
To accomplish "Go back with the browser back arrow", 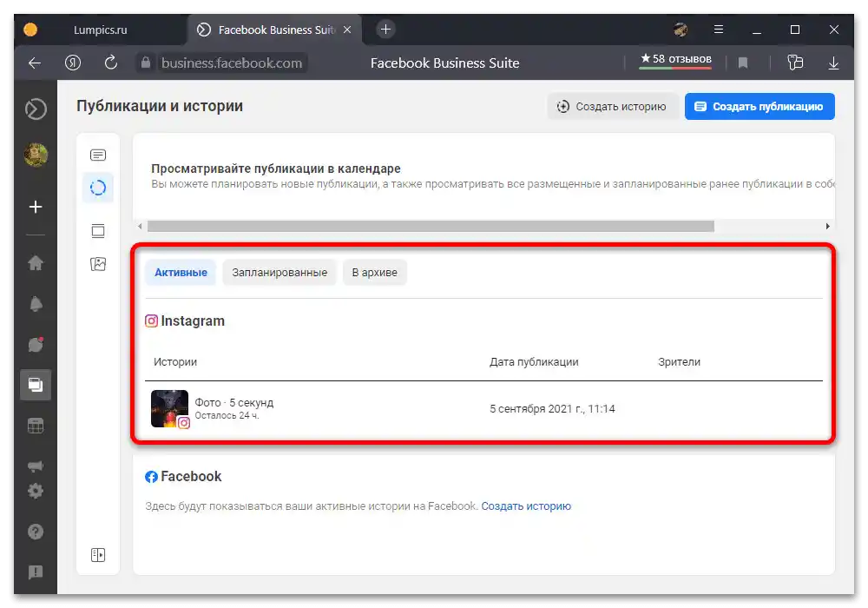I will 35,63.
